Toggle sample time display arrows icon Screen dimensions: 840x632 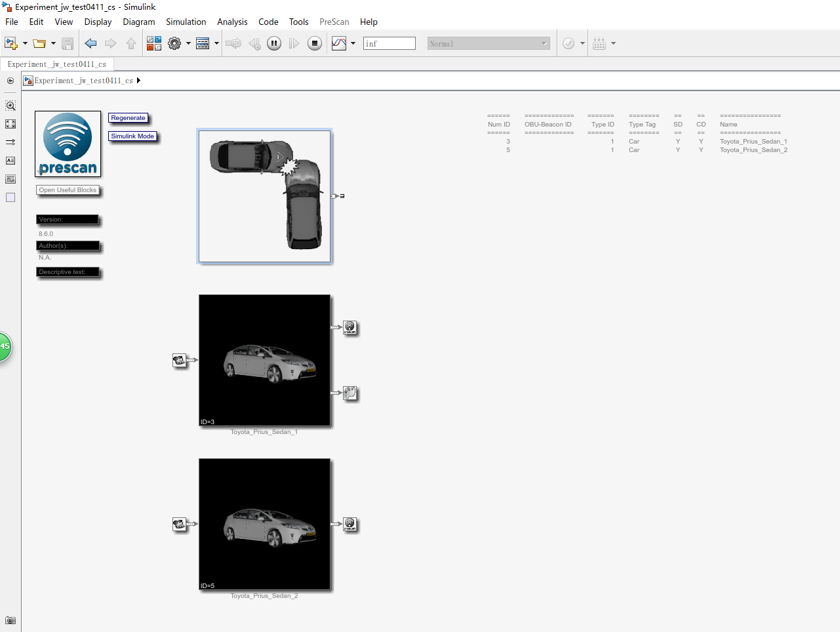[x=10, y=142]
